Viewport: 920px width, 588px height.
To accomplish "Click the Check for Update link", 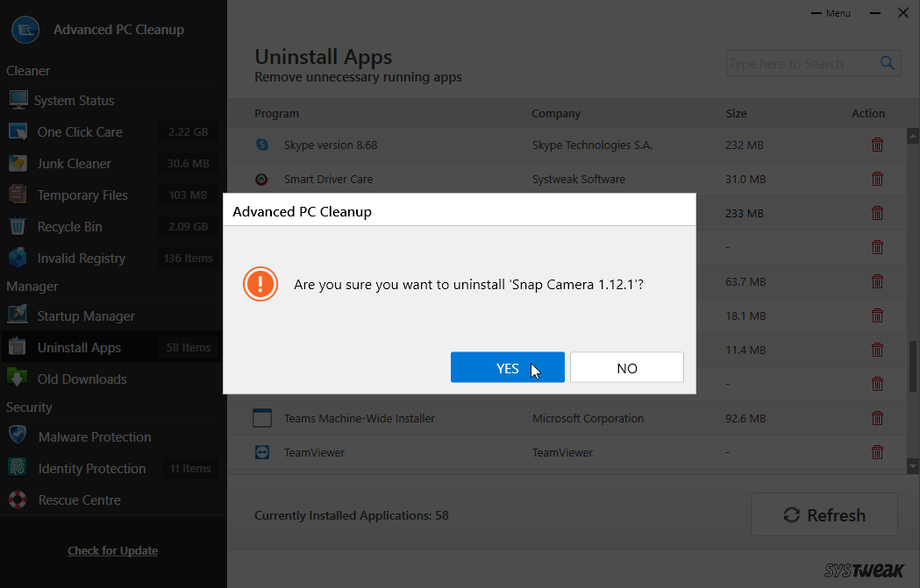I will click(112, 551).
